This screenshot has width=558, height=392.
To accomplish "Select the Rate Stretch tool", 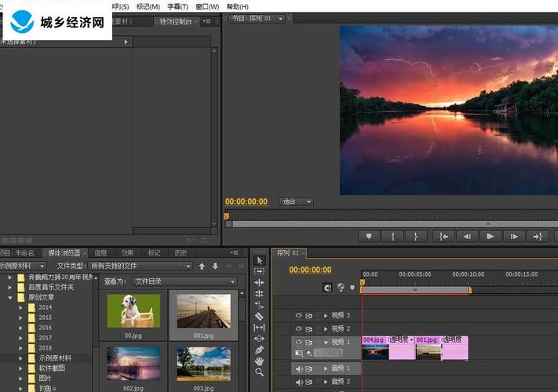I will click(260, 305).
